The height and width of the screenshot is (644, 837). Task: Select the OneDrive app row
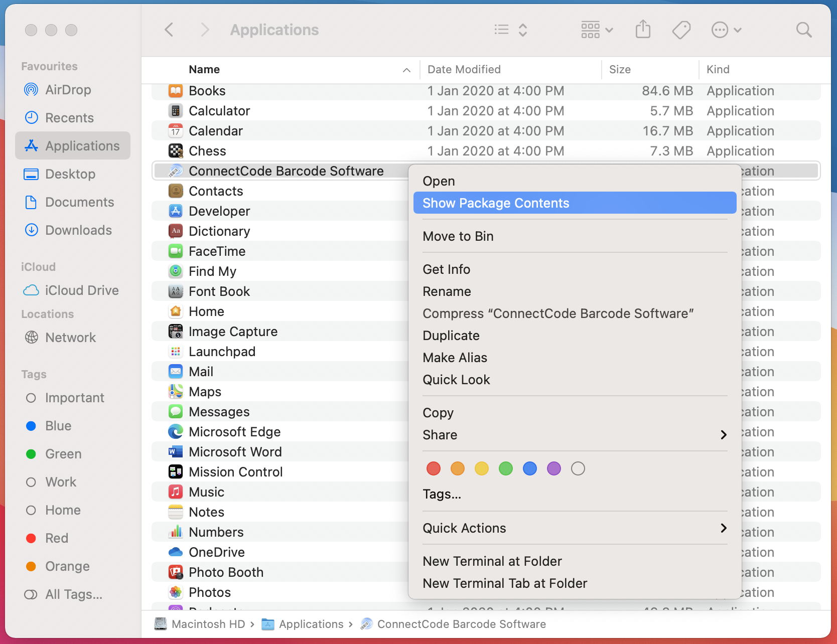(x=280, y=552)
